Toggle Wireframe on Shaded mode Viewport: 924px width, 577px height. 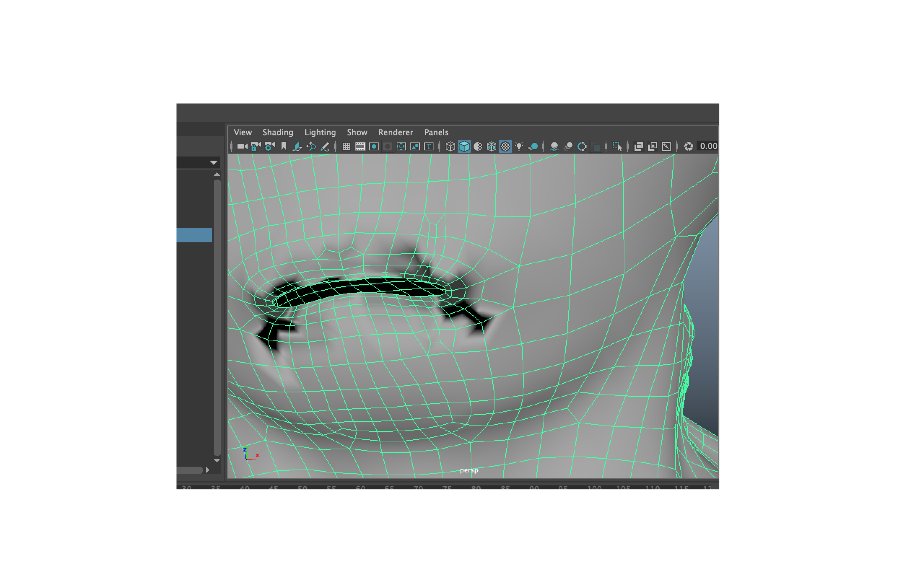[x=491, y=146]
